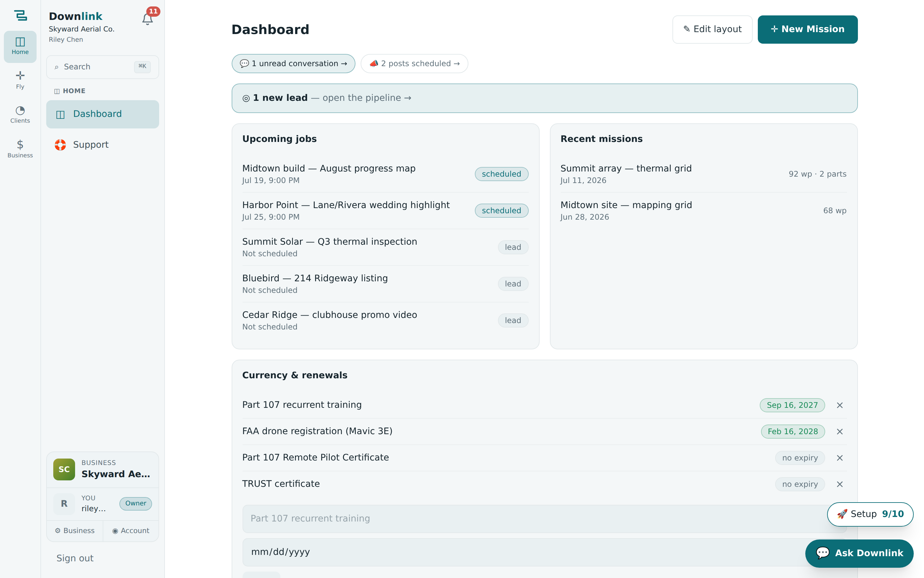Open Harbor Point wedding highlight job
The height and width of the screenshot is (578, 924).
pos(385,211)
